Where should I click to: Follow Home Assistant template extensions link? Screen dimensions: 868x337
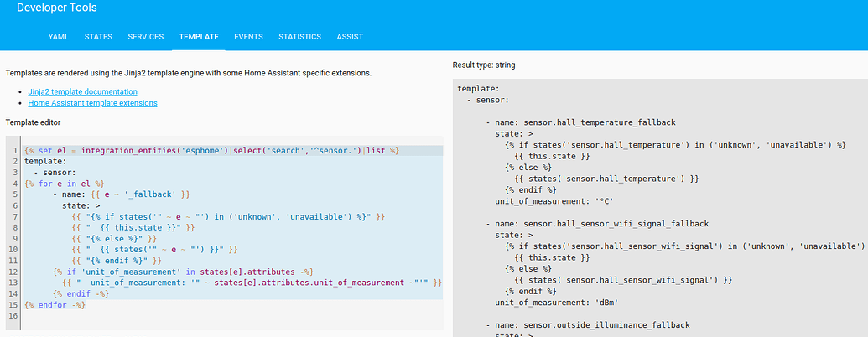[x=92, y=103]
